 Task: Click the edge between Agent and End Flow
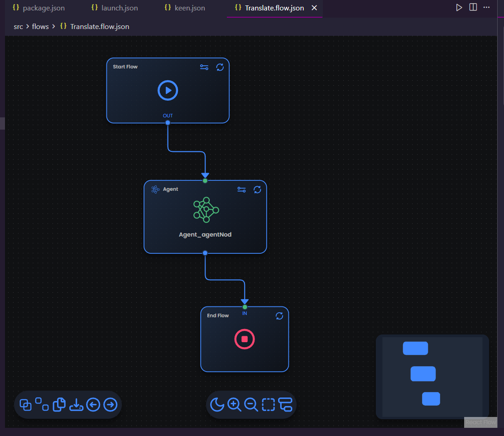pyautogui.click(x=225, y=280)
